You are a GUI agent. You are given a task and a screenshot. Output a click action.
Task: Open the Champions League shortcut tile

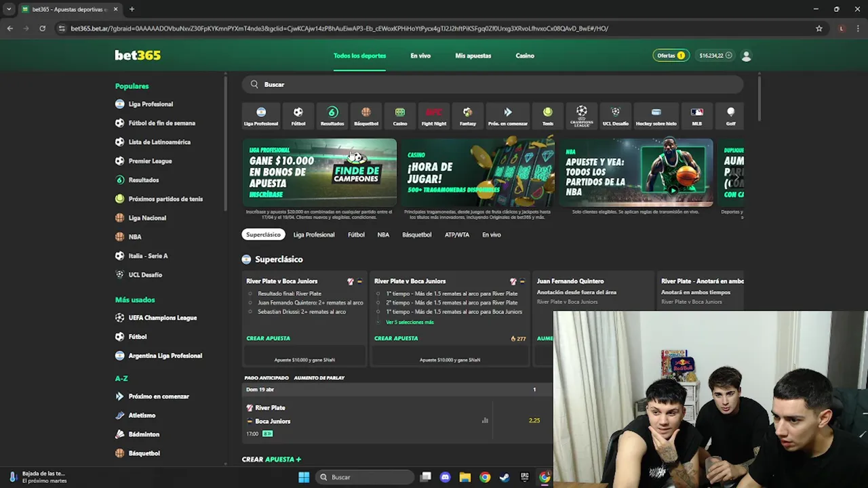[x=581, y=116]
